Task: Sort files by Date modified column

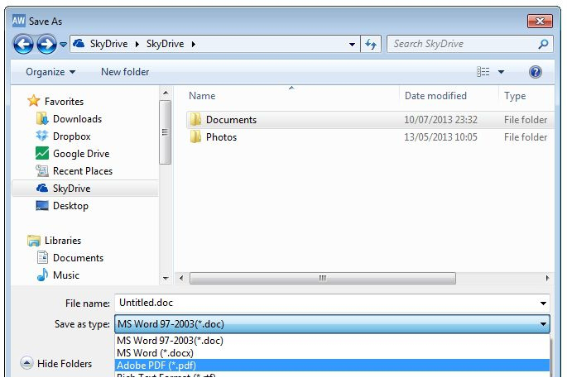Action: [x=435, y=96]
